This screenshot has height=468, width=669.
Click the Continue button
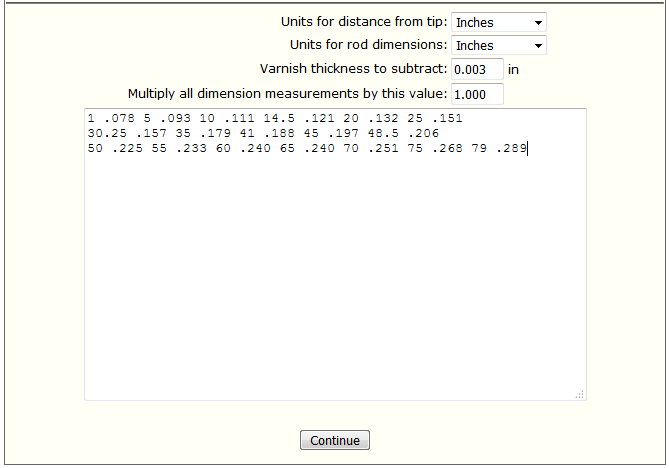tap(334, 440)
